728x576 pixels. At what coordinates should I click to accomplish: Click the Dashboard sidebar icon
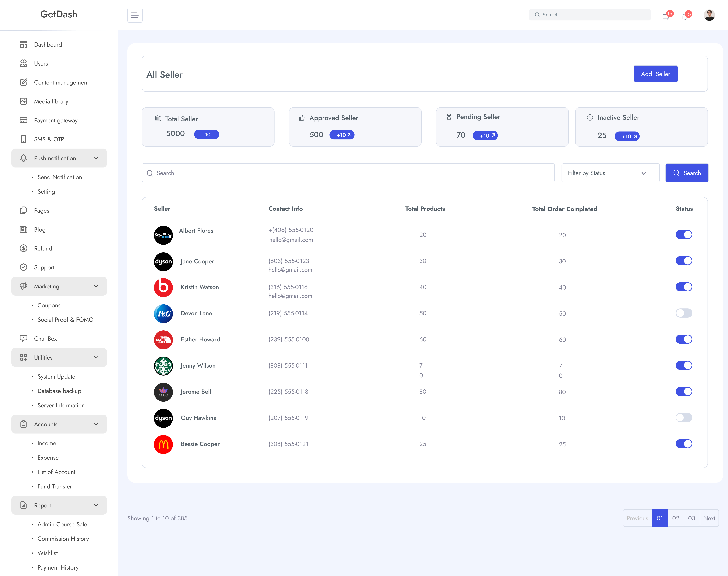(23, 44)
